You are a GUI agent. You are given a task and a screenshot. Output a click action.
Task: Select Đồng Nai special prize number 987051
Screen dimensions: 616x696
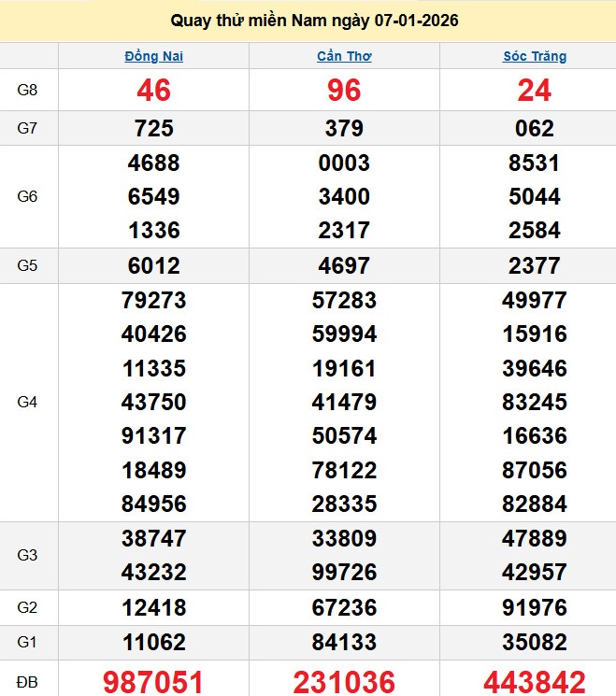coord(153,681)
